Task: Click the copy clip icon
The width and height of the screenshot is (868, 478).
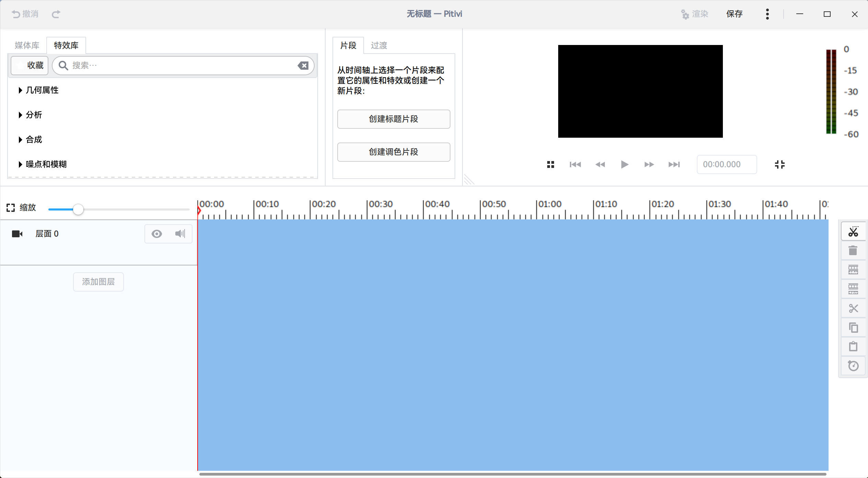Action: click(854, 328)
